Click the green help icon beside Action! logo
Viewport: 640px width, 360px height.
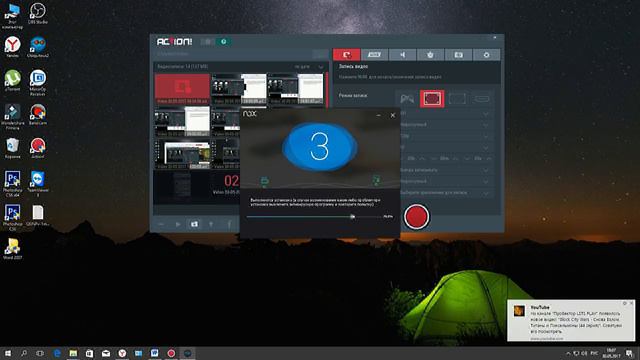click(x=223, y=42)
